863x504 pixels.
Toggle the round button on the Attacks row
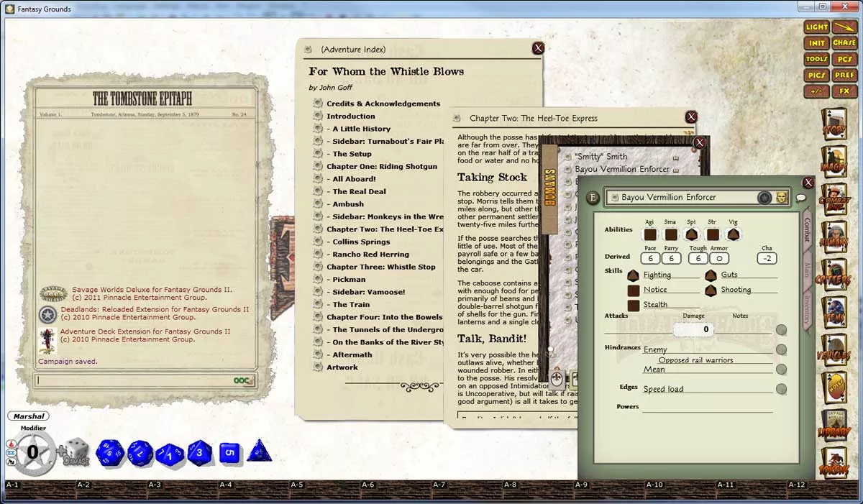click(781, 330)
